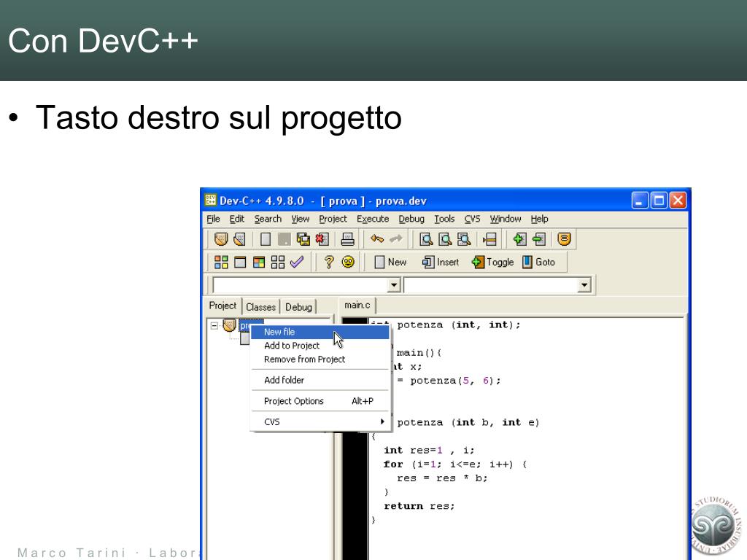
Task: Click the Insert toolbar button
Action: pos(441,262)
